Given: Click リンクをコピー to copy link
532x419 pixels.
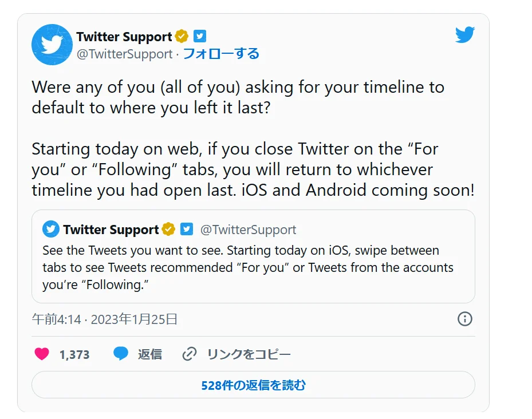Looking at the screenshot, I should 249,354.
